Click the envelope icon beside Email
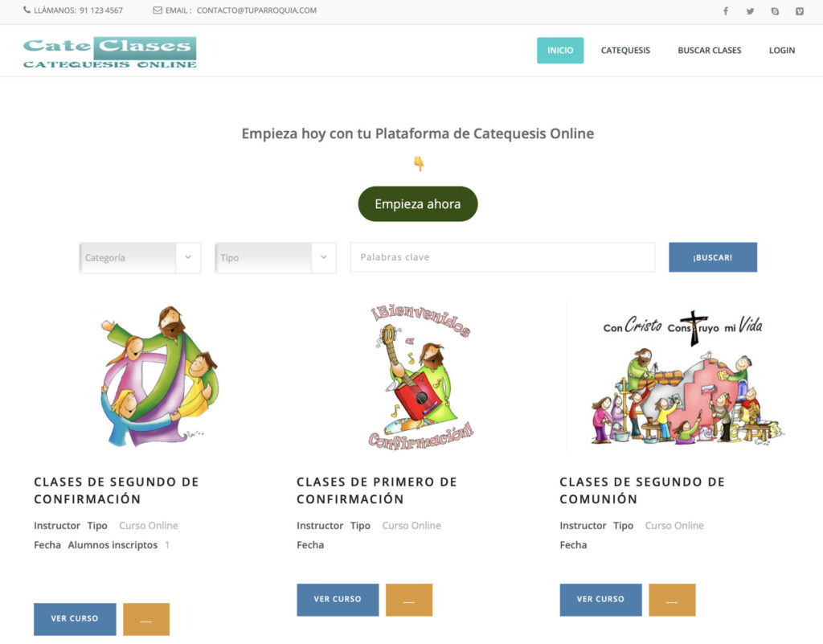The image size is (823, 644). (158, 10)
